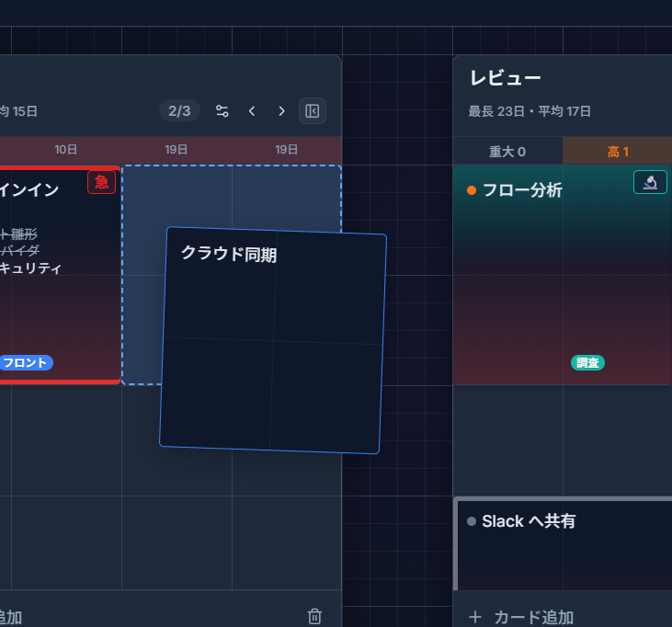Open the column filter settings icon
The height and width of the screenshot is (627, 672).
click(x=222, y=111)
